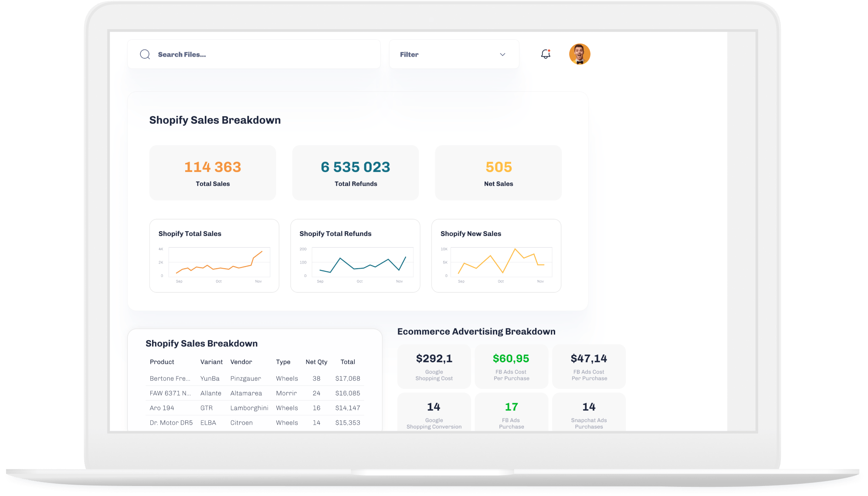Click the Total column header

348,362
